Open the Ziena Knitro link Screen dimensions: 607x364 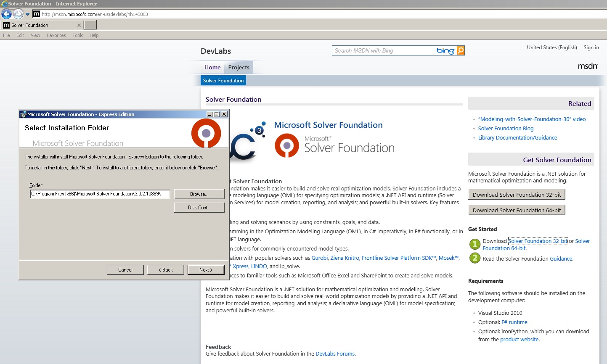click(x=345, y=258)
